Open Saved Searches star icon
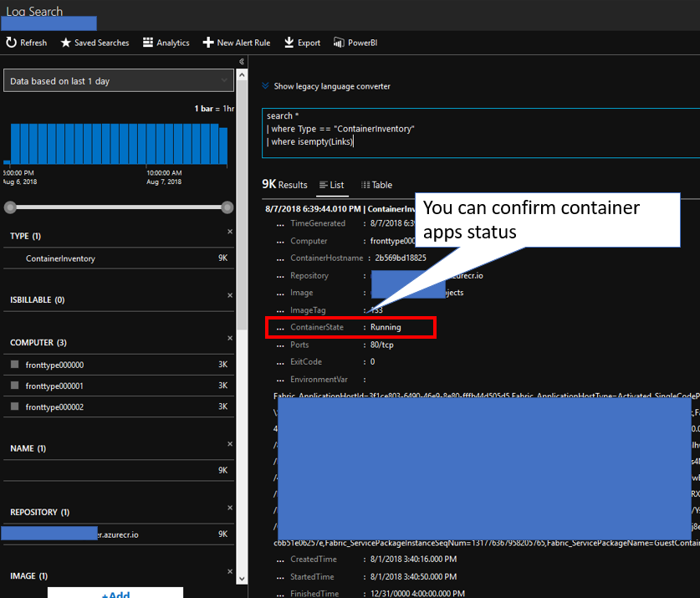 point(65,43)
